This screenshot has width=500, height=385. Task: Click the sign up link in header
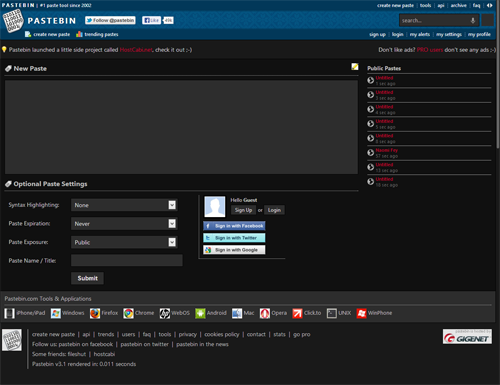[377, 34]
